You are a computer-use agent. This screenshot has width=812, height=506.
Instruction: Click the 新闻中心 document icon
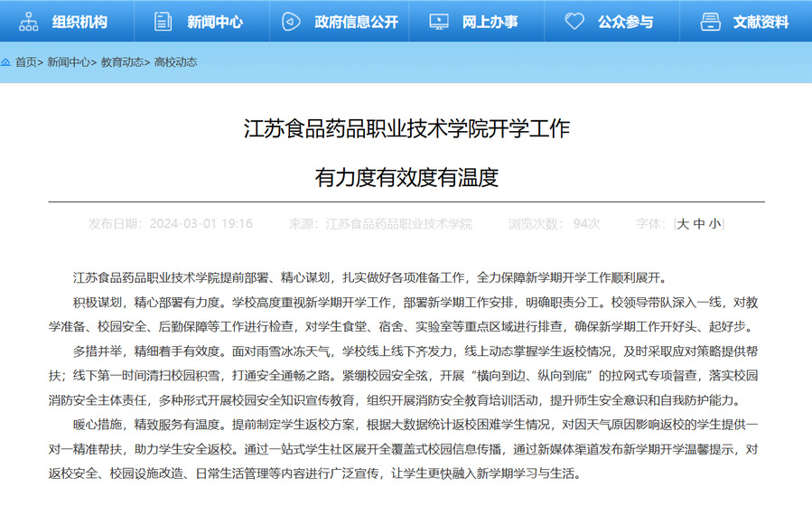click(x=163, y=22)
